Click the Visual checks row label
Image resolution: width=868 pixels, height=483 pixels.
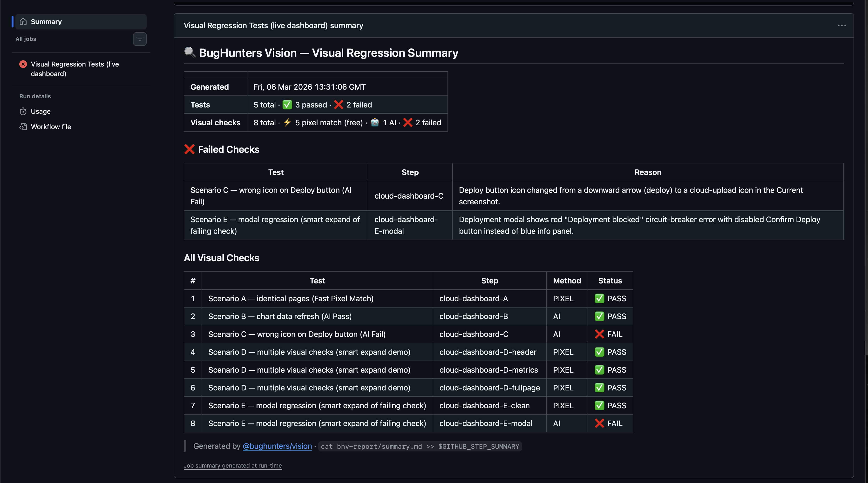[215, 123]
